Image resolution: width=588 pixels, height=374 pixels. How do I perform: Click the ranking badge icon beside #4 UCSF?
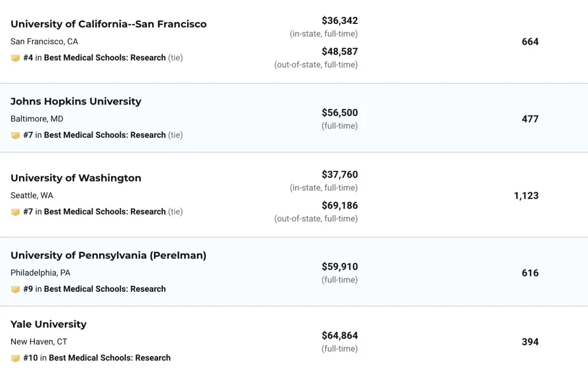click(15, 58)
